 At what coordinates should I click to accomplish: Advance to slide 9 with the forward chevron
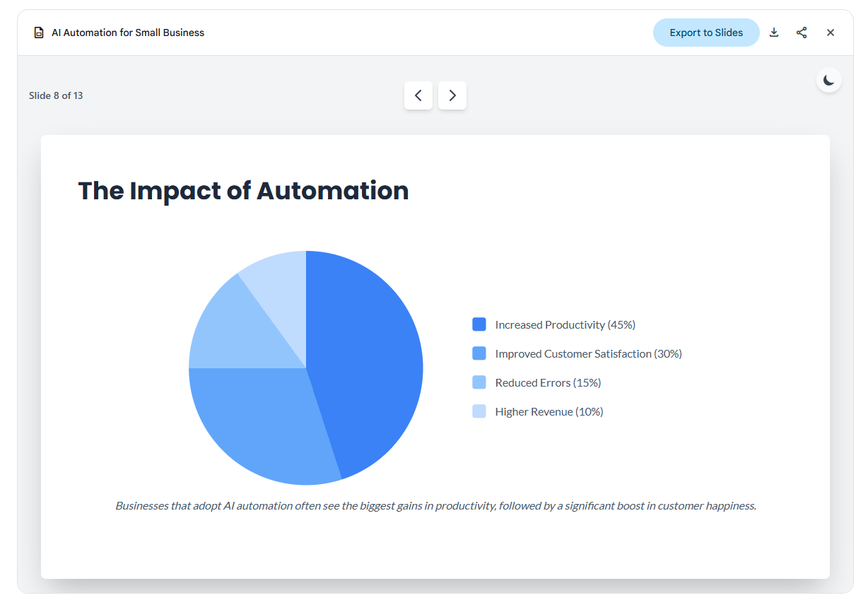[452, 95]
